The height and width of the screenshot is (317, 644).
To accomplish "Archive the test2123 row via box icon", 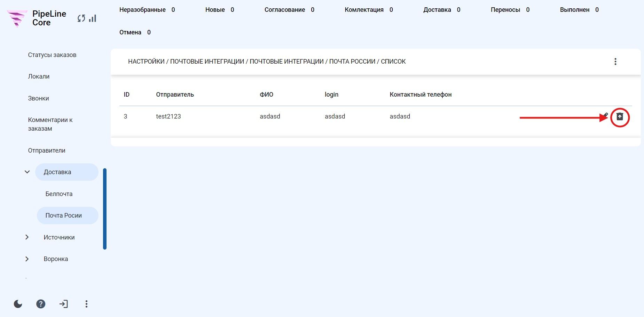I will [620, 116].
